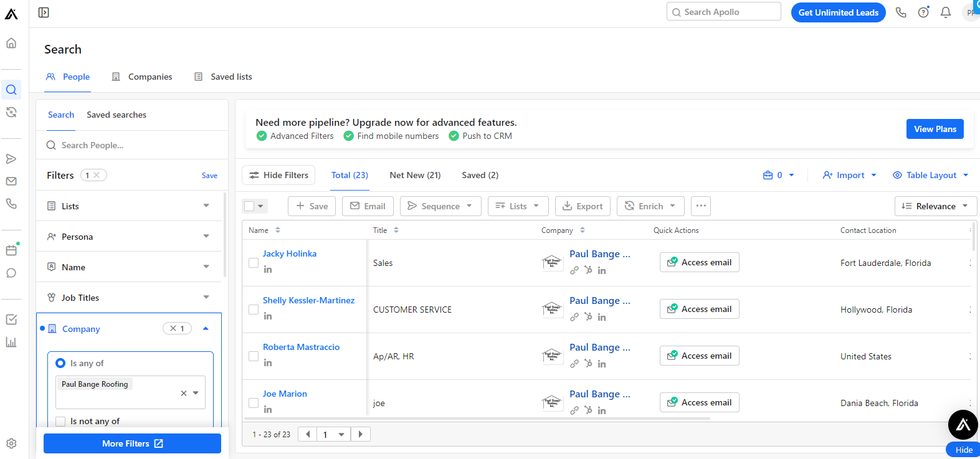The width and height of the screenshot is (980, 459).
Task: Open the notifications bell icon
Action: [x=945, y=12]
